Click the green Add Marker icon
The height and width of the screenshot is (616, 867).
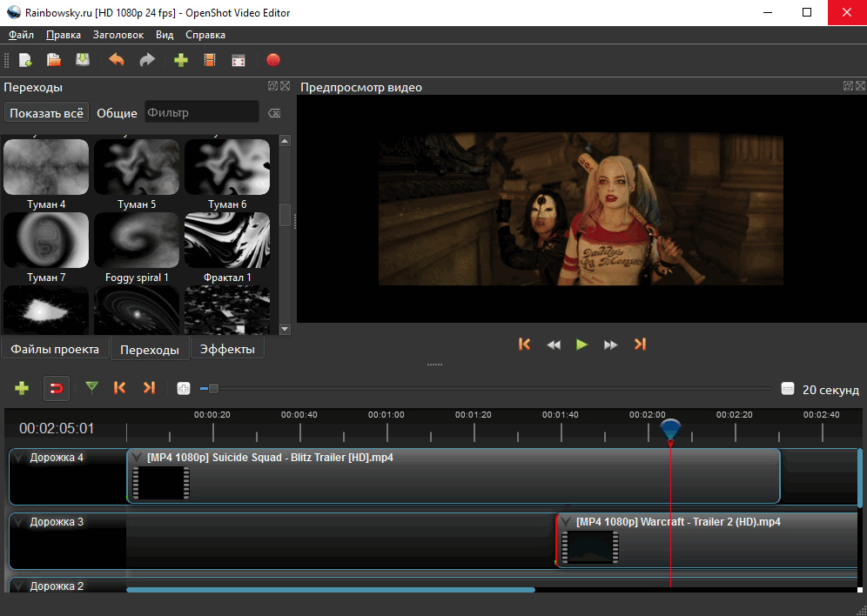91,388
